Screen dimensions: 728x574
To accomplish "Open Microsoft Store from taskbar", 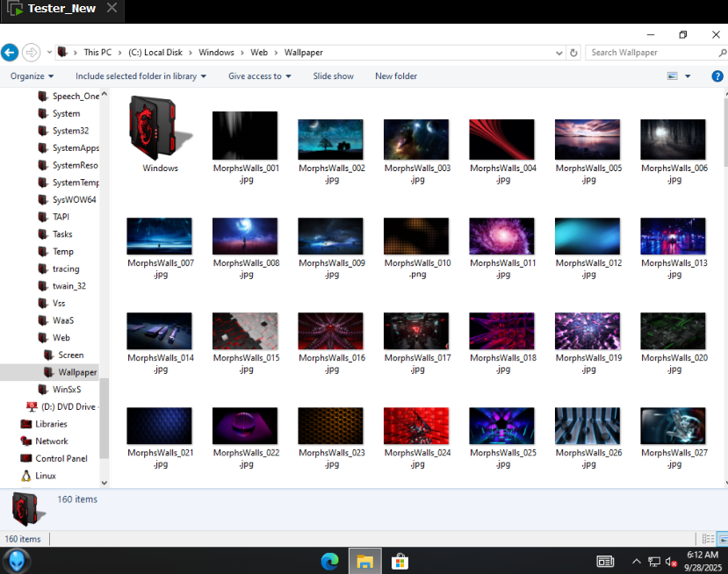I will tap(400, 562).
